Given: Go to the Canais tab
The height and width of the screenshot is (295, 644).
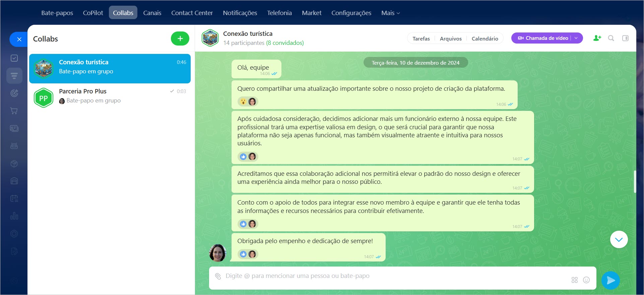Looking at the screenshot, I should pos(152,13).
